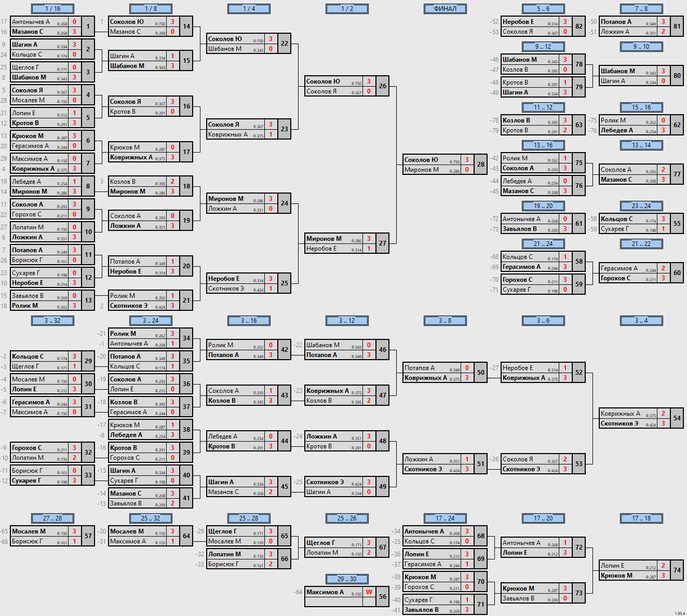Image resolution: width=687 pixels, height=616 pixels.
Task: Open the 3 .. 24 bracket header
Action: tap(151, 320)
